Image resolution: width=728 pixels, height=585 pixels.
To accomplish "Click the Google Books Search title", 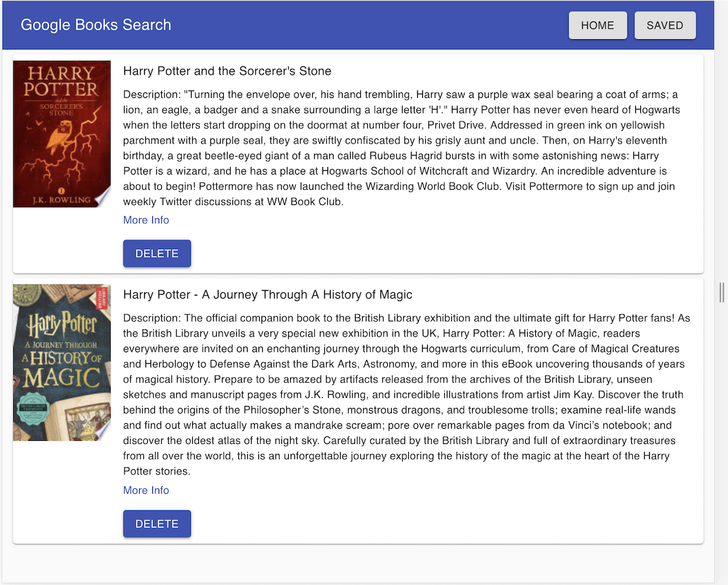I will [95, 25].
